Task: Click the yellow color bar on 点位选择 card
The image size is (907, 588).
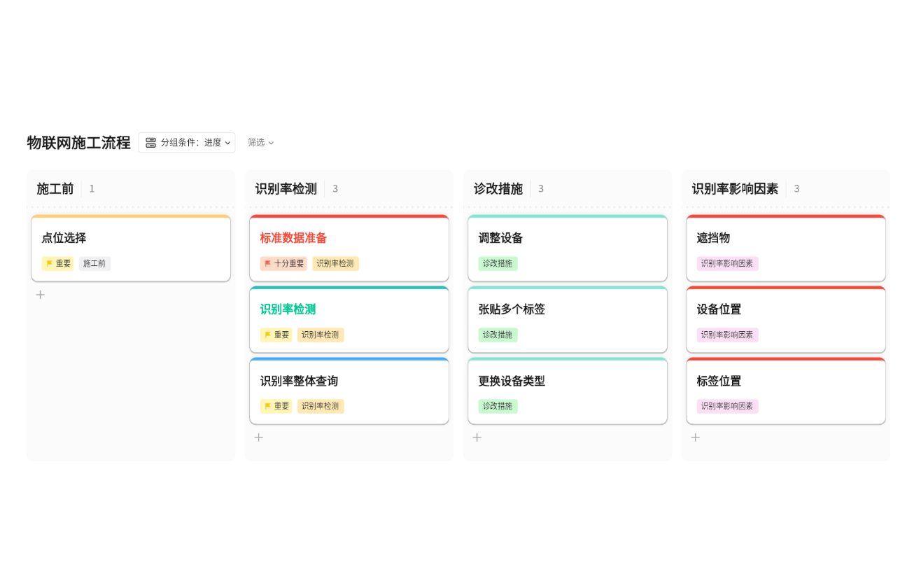Action: point(131,218)
